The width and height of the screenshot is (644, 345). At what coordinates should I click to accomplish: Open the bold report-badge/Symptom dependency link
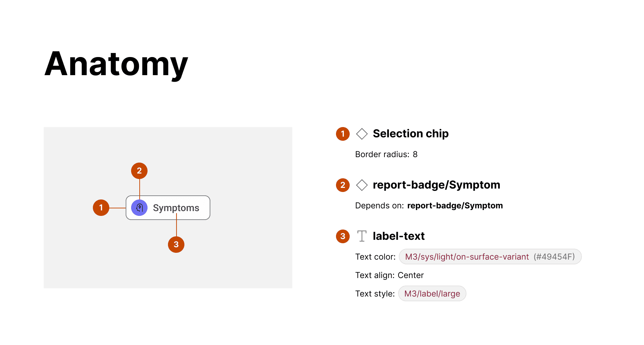coord(455,206)
